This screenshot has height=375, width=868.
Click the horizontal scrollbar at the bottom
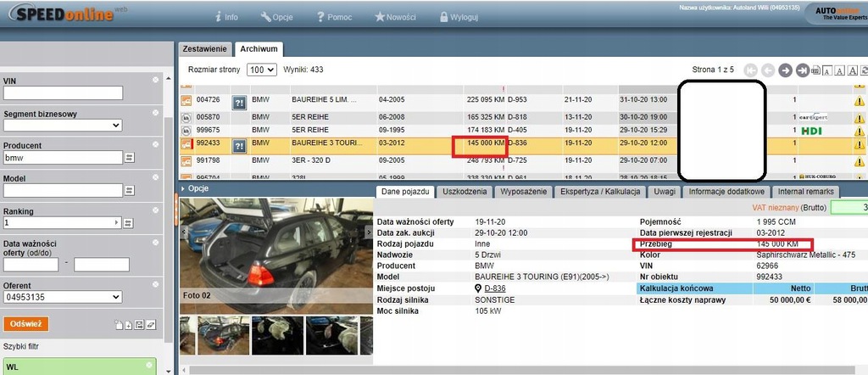[x=509, y=370]
